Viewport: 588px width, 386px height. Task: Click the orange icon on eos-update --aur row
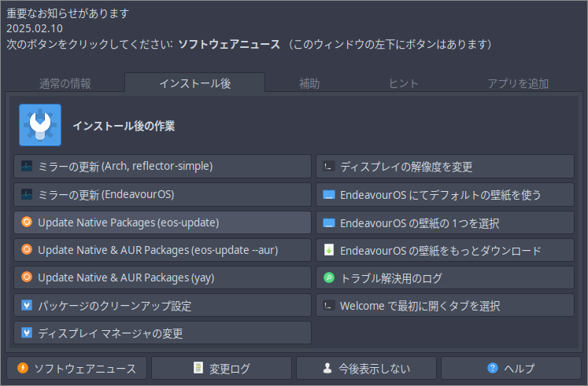27,249
